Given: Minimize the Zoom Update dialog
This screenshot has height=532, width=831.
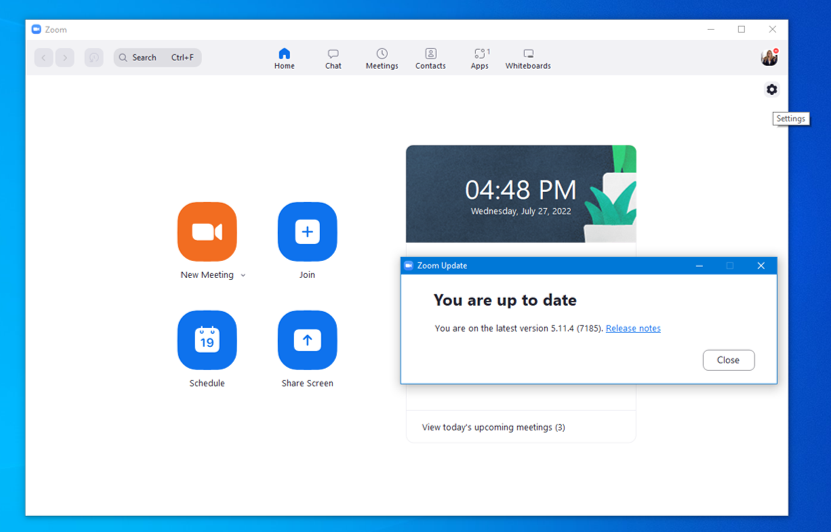Looking at the screenshot, I should pos(699,265).
